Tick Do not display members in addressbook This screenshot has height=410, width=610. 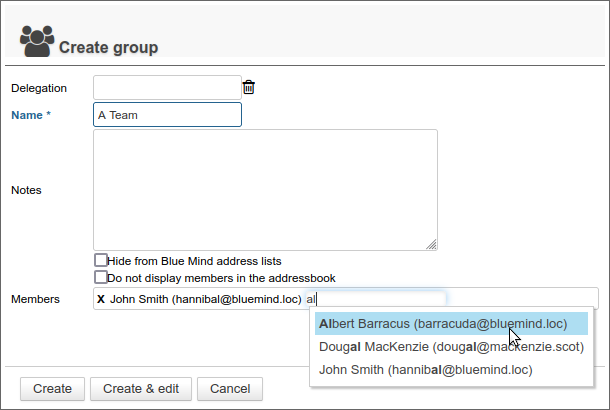101,277
